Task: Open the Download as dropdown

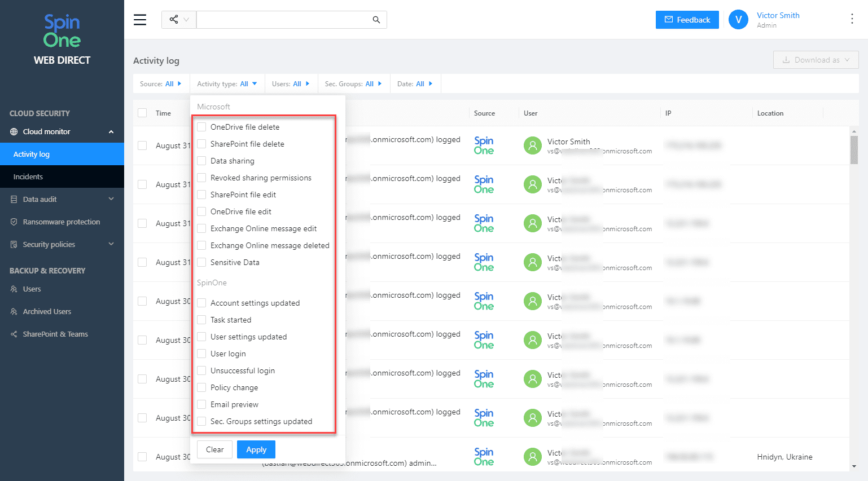Action: click(816, 60)
